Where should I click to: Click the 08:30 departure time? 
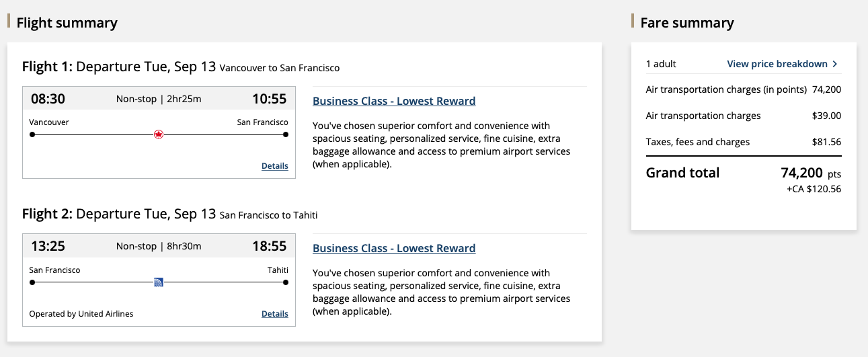tap(48, 99)
